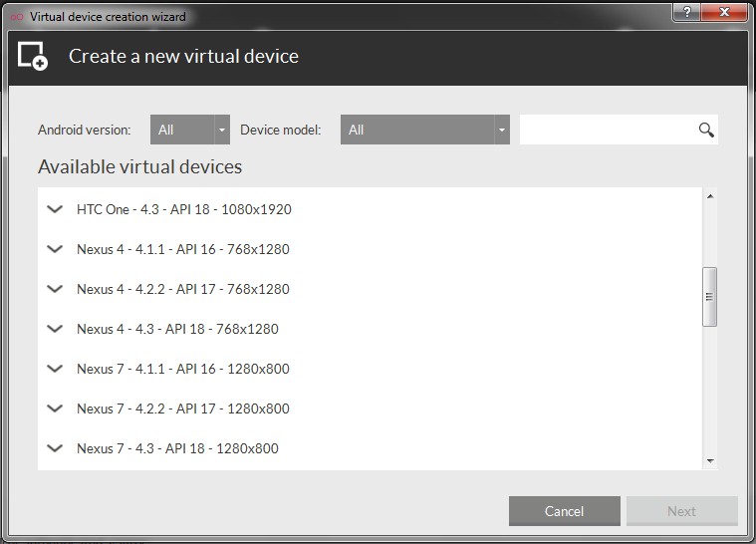
Task: Click the 'Device model:' label
Action: click(x=281, y=130)
